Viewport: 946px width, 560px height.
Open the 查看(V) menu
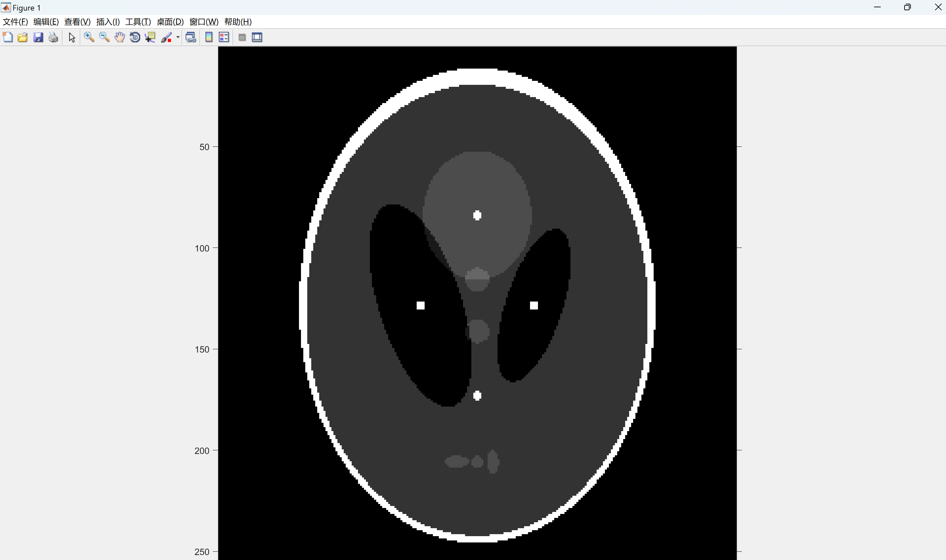(x=77, y=22)
